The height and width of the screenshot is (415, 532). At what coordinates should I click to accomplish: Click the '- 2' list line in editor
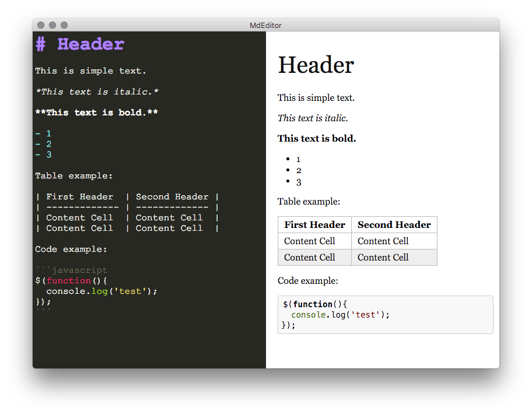(43, 144)
